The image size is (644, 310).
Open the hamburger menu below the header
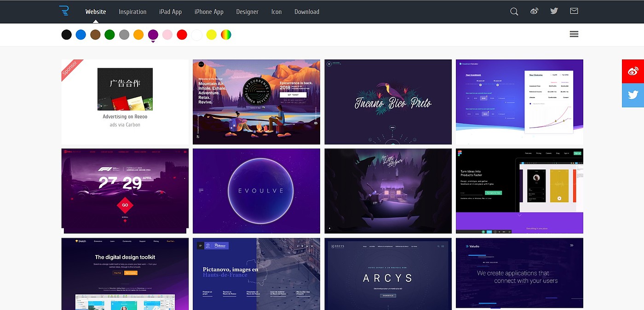574,34
